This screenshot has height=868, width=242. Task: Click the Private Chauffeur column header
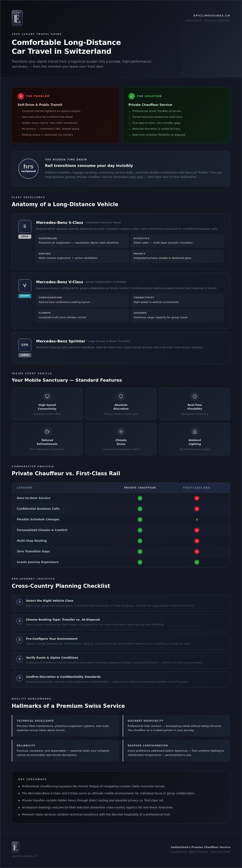tap(140, 488)
